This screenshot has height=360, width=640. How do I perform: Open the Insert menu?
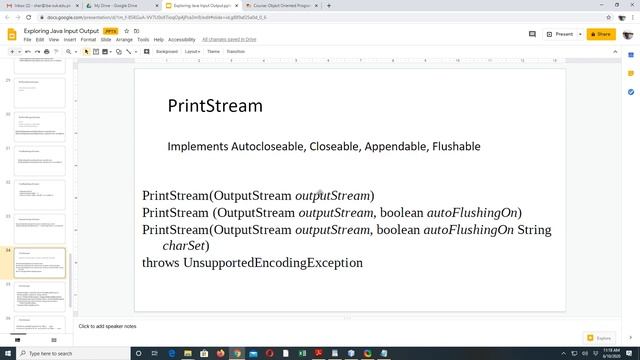point(70,40)
